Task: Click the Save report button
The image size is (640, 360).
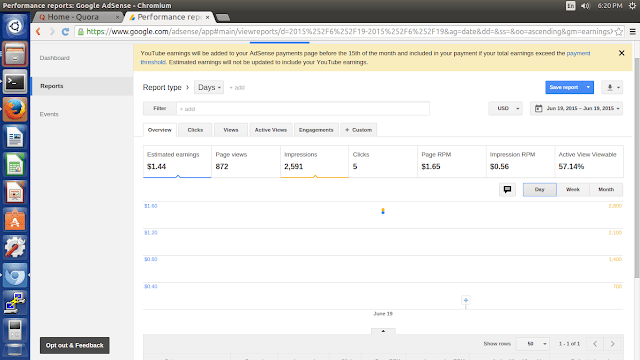Action: coord(564,87)
